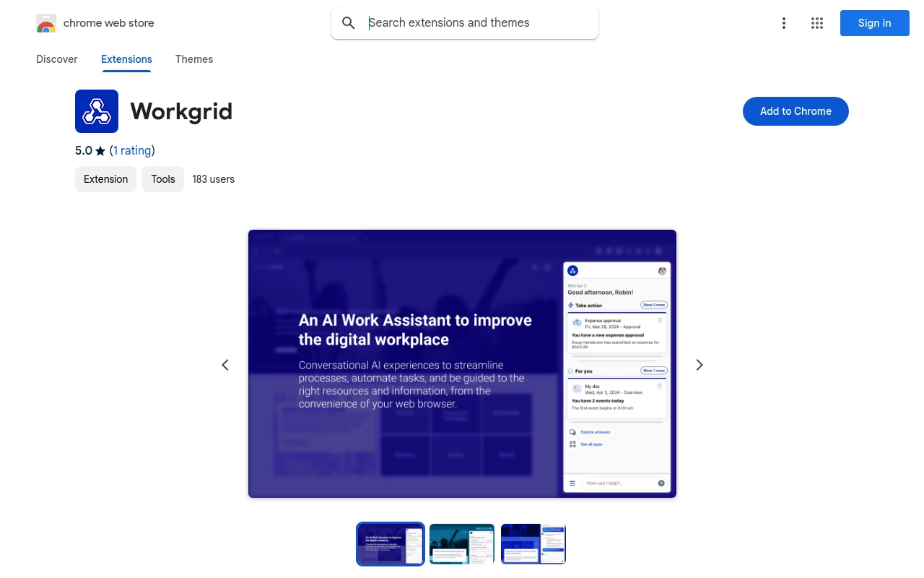
Task: Click the Add to Chrome button
Action: point(796,111)
